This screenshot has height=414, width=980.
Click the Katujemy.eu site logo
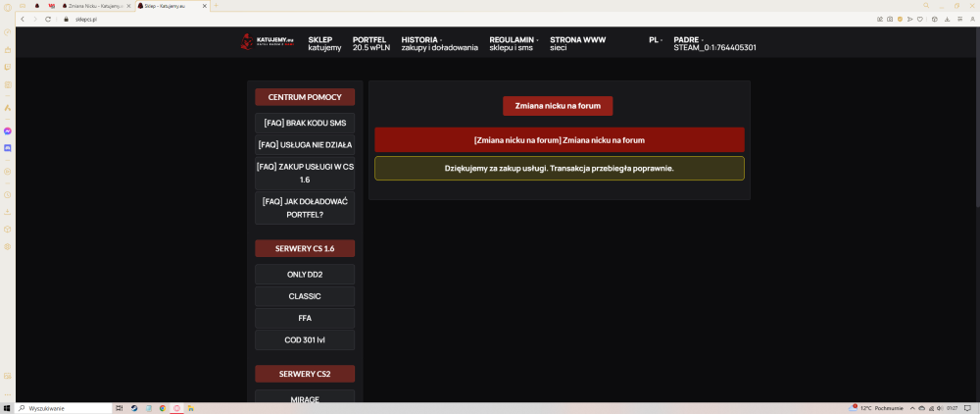tap(267, 42)
